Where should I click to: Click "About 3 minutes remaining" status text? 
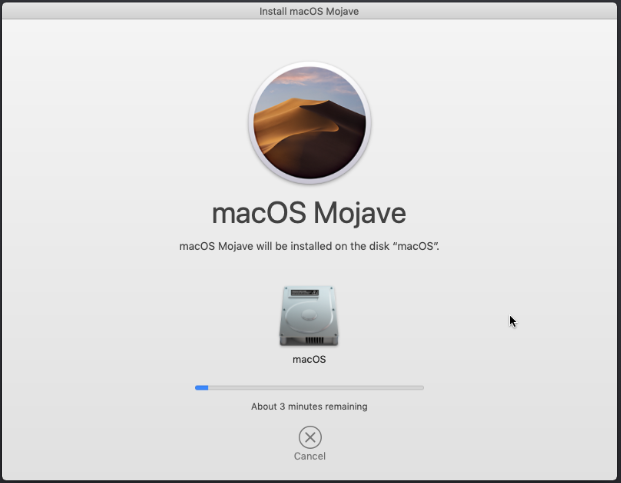click(309, 407)
